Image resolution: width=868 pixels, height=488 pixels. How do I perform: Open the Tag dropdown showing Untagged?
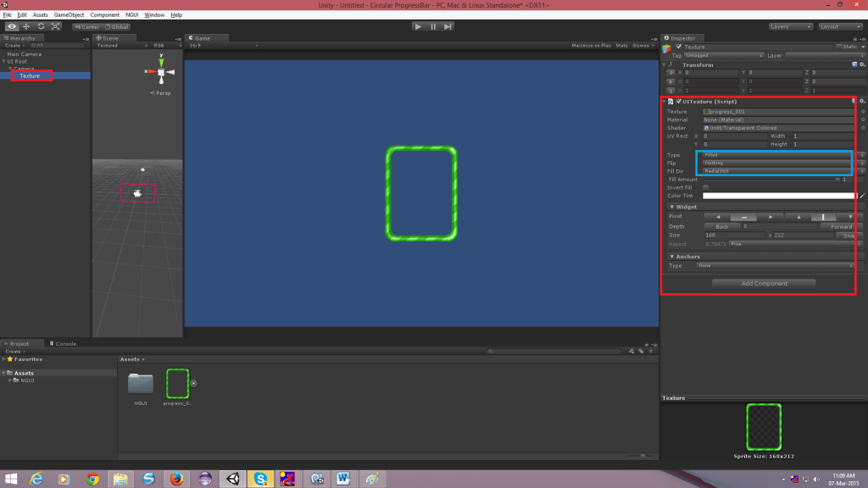point(724,55)
